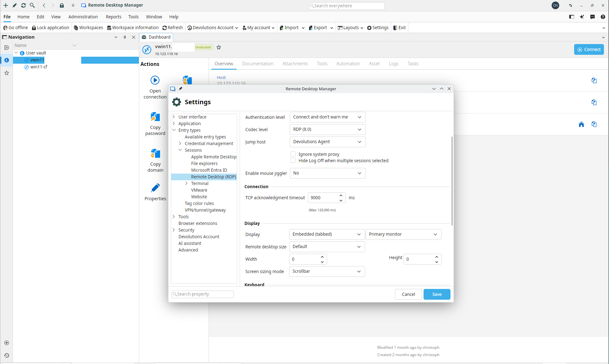Viewport: 609px width, 364px height.
Task: Enable Ignore system proxy checkbox
Action: 293,154
